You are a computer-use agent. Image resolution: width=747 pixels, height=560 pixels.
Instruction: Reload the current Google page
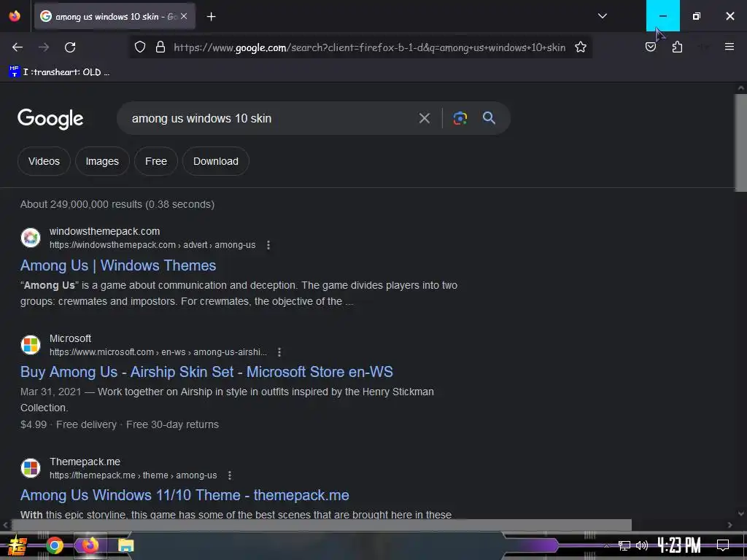(x=70, y=47)
